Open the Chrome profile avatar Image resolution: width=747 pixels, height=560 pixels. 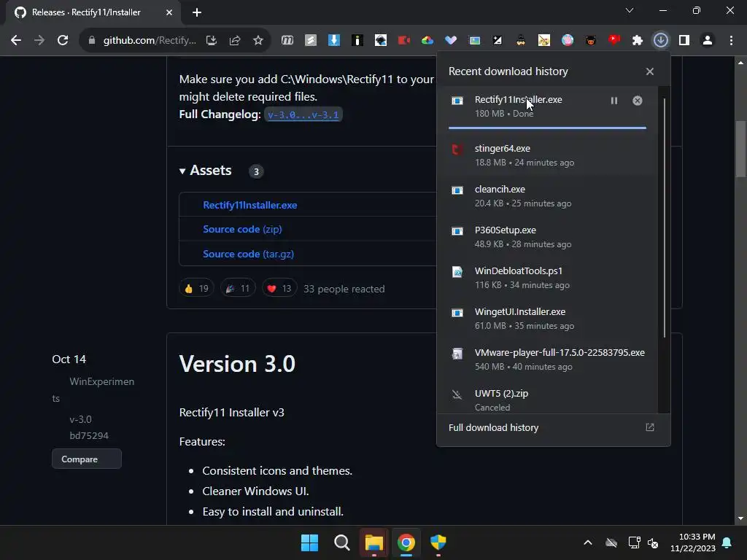[708, 41]
